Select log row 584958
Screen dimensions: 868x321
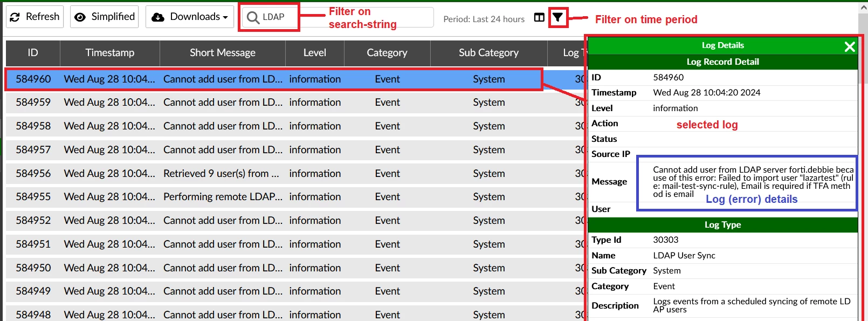[x=295, y=126]
